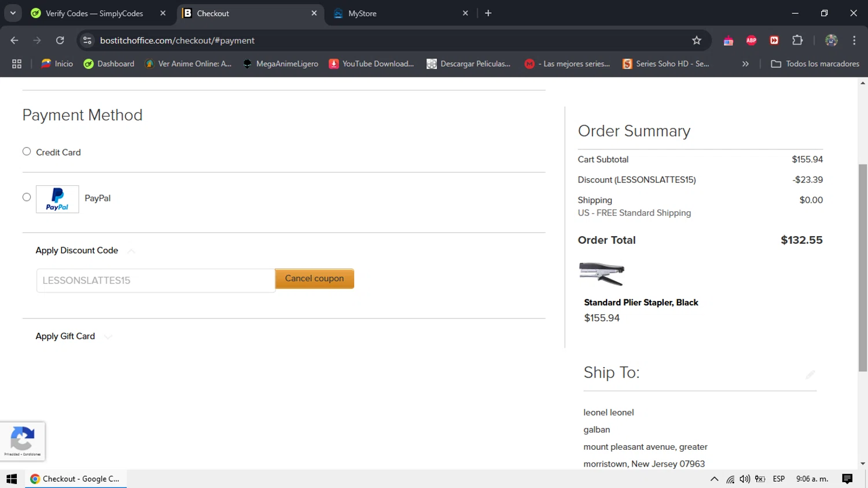Click the morristown, New Jersey 07963 address line
868x488 pixels.
644,464
